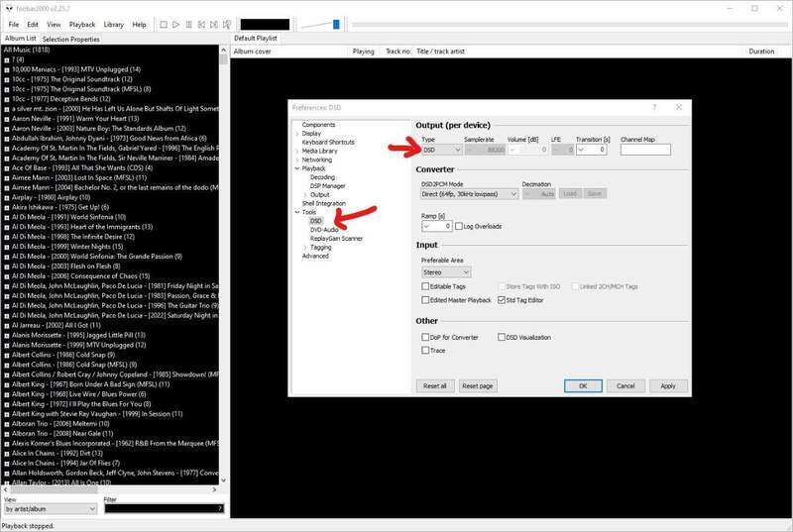Switch to the Selection Properties tab
The height and width of the screenshot is (532, 793).
[70, 39]
